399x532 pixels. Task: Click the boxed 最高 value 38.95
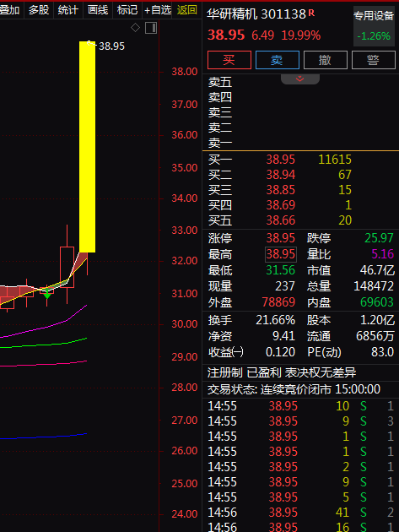[281, 254]
